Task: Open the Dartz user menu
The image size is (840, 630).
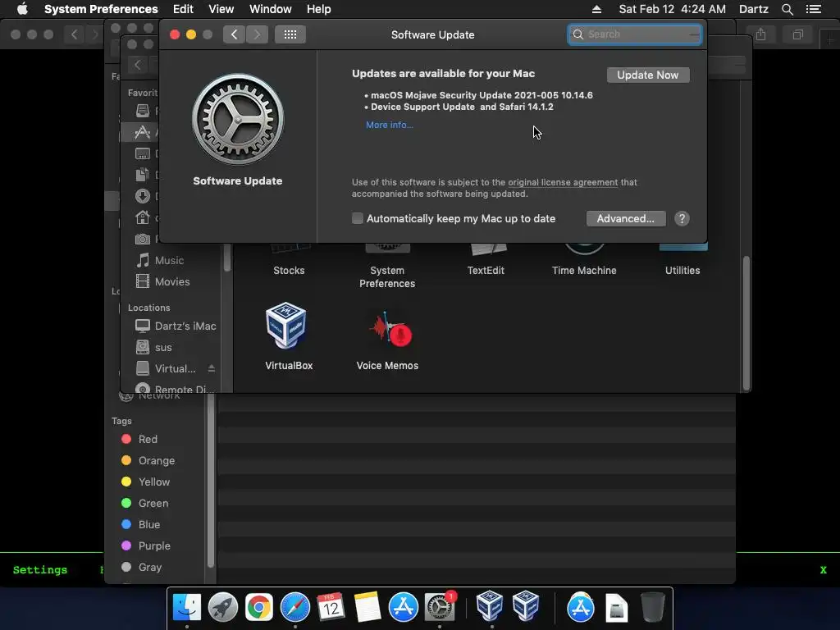Action: [x=754, y=9]
